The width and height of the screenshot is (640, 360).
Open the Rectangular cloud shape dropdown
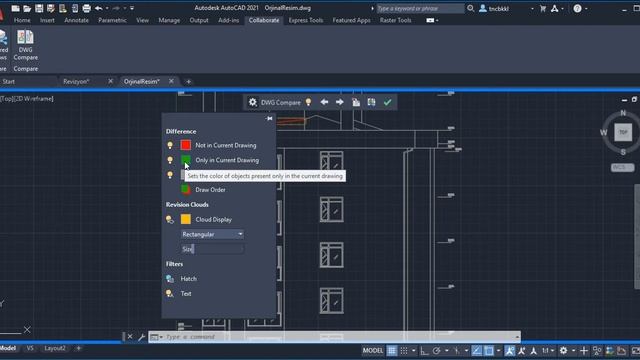pyautogui.click(x=212, y=234)
